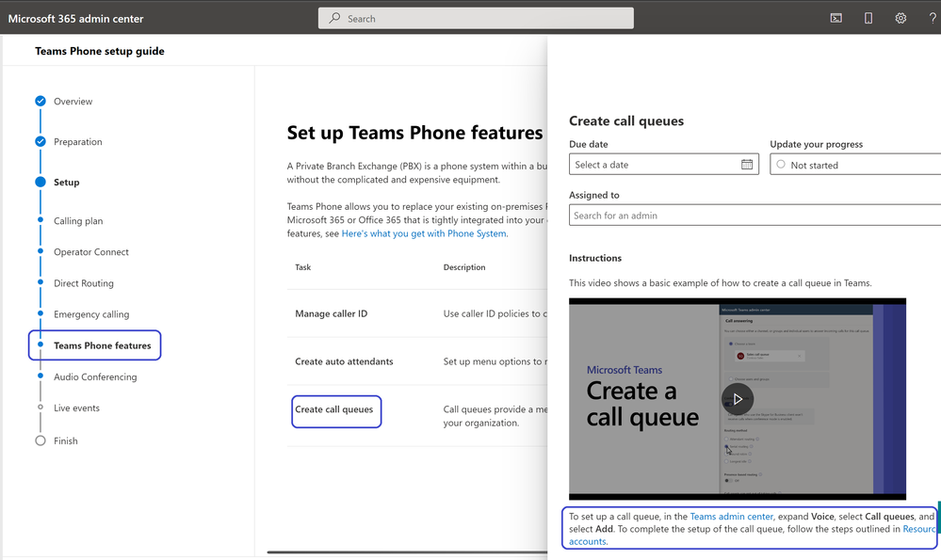Viewport: 941px width, 560px height.
Task: Click the Teams Phone setup guide heading
Action: (100, 51)
